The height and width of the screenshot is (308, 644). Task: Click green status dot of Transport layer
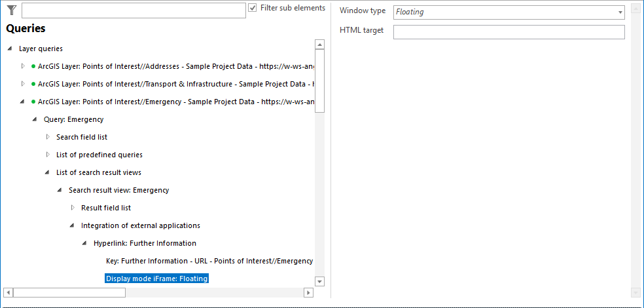tap(33, 84)
